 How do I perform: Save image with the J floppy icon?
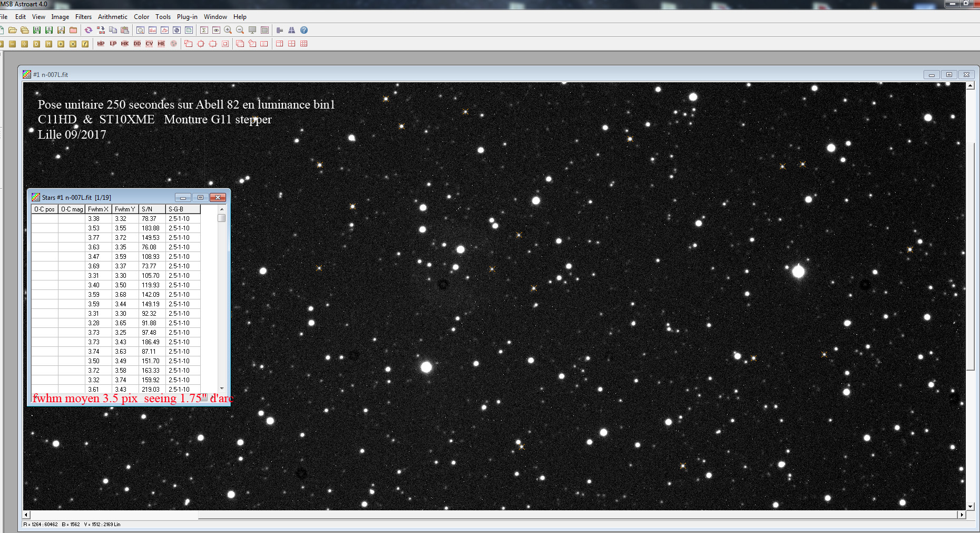(x=61, y=30)
